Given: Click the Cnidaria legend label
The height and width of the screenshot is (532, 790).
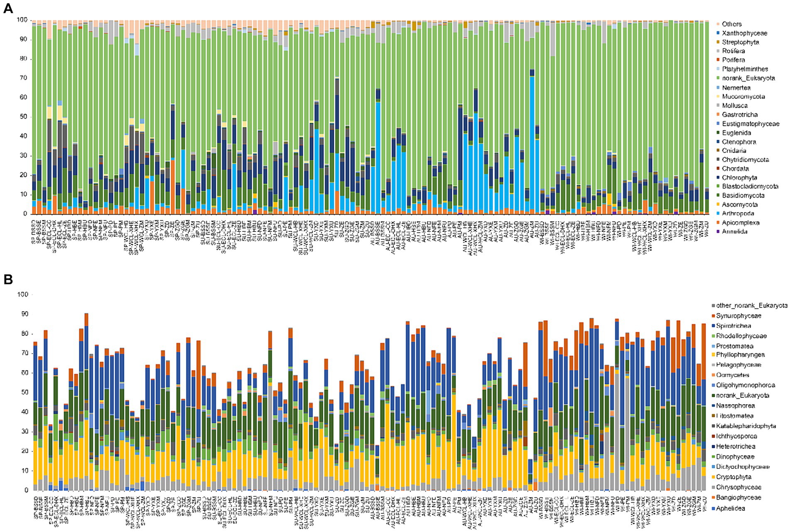Looking at the screenshot, I should (x=734, y=151).
